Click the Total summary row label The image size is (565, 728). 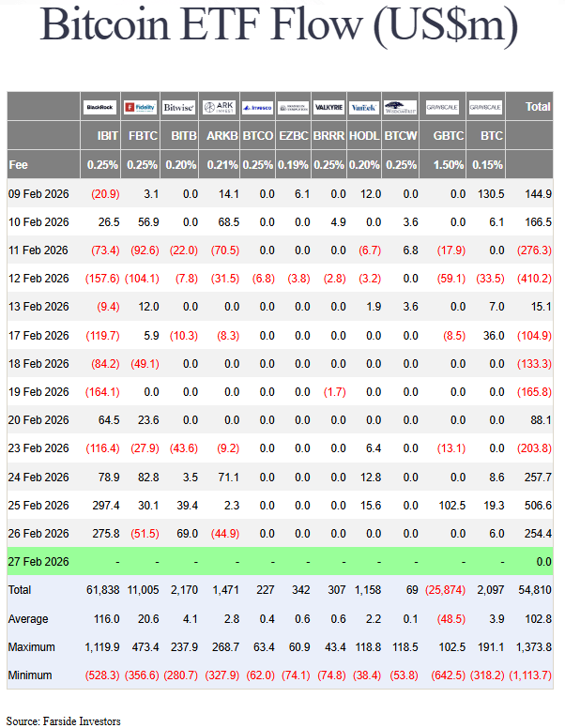(20, 590)
